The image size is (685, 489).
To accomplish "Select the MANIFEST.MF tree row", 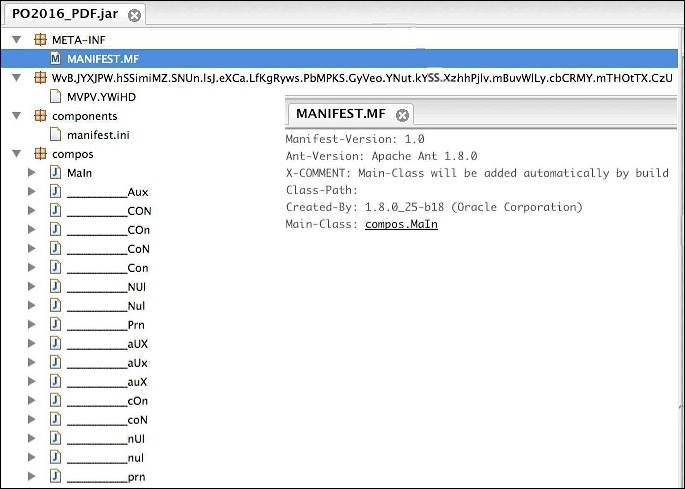I will (x=339, y=59).
